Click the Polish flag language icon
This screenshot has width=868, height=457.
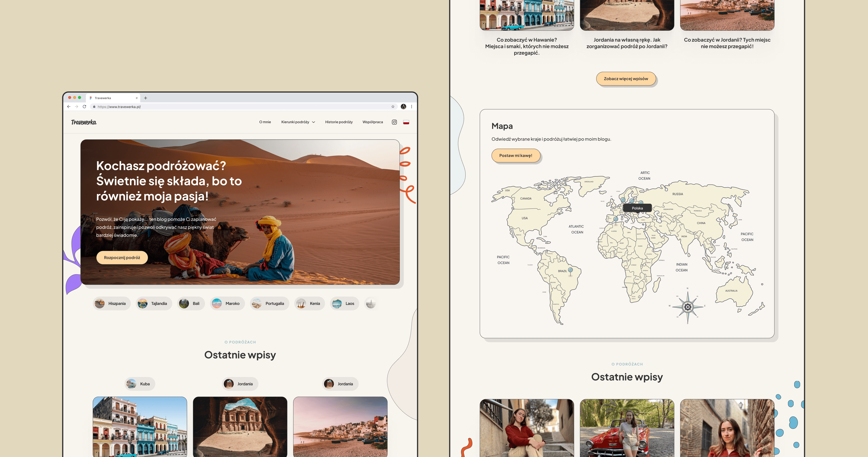(x=406, y=122)
